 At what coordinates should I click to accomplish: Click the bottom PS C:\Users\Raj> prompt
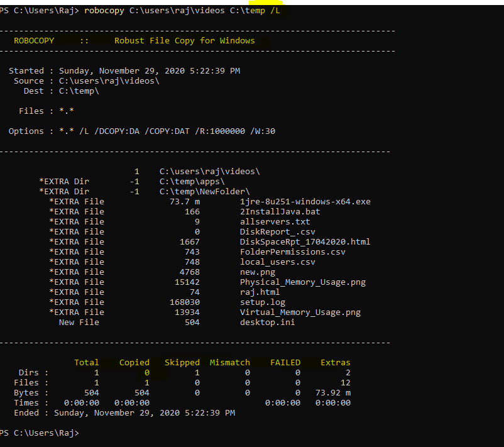point(39,433)
